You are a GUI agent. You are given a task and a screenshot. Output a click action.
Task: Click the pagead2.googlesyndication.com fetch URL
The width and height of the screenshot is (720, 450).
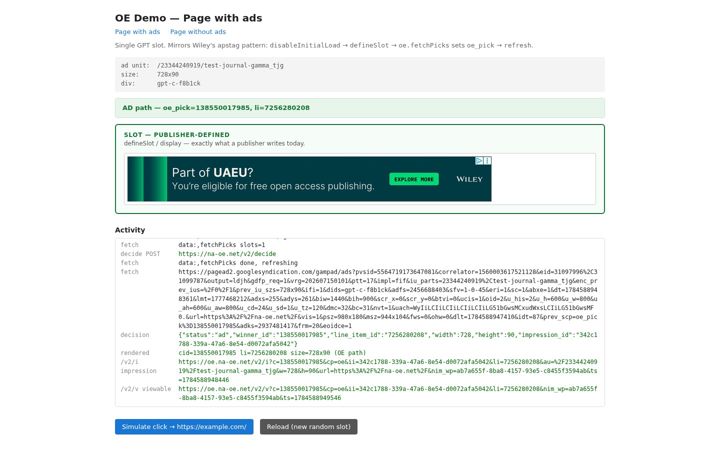(x=388, y=299)
